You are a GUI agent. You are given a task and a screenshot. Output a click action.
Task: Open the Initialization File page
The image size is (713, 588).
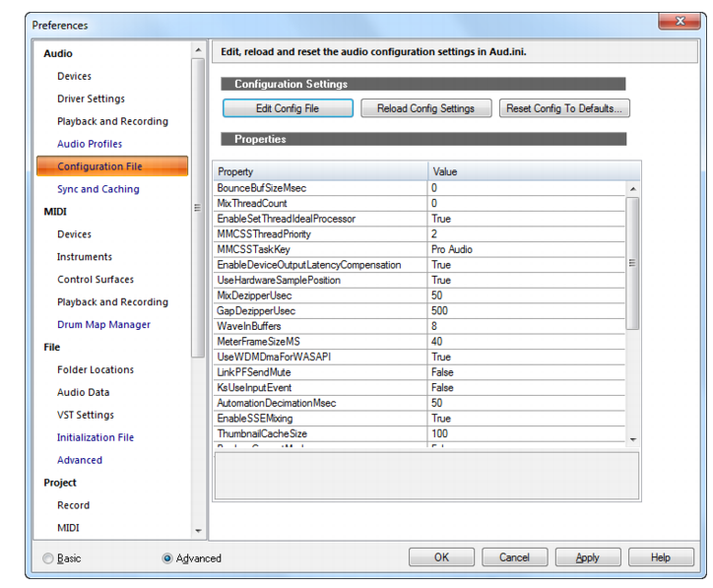(96, 437)
